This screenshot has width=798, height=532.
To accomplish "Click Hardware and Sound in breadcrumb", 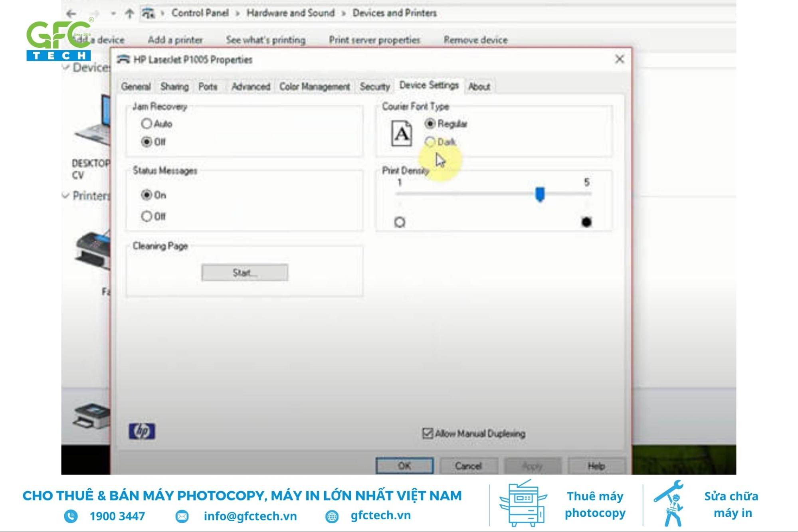I will coord(291,13).
